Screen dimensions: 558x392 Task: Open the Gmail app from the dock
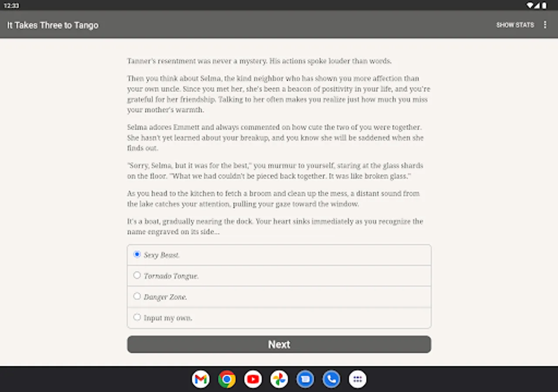click(201, 379)
